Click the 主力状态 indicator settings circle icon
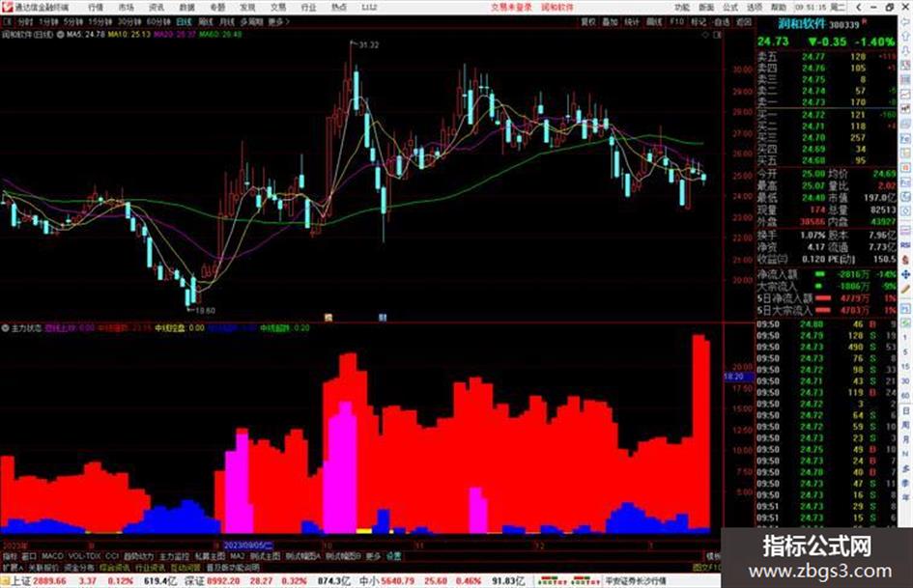This screenshot has height=588, width=913. point(5,328)
